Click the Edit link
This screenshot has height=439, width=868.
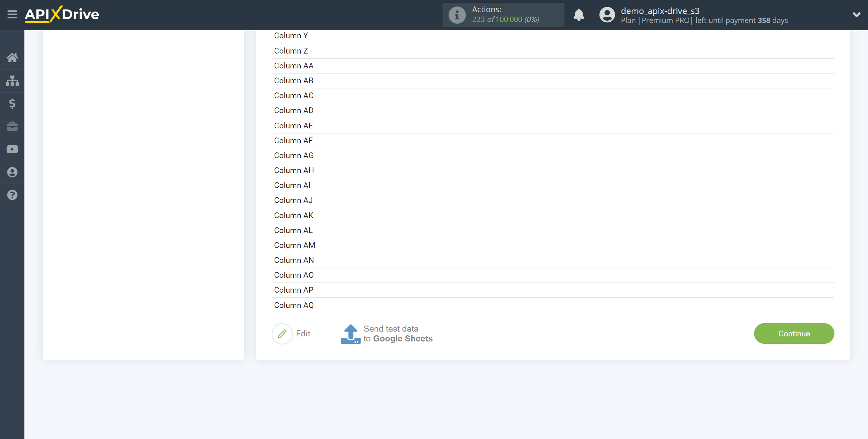click(x=303, y=334)
